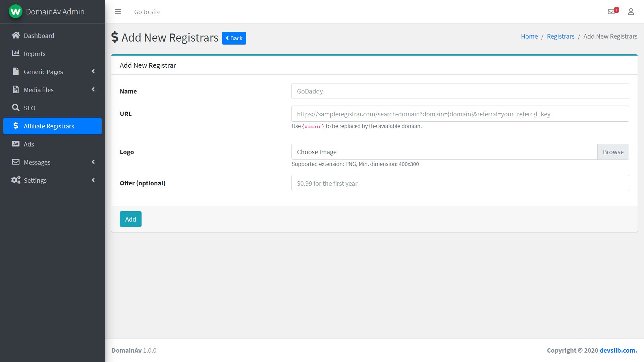Screen dimensions: 644x362
Task: Expand the Media files sidebar item
Action: (93, 90)
